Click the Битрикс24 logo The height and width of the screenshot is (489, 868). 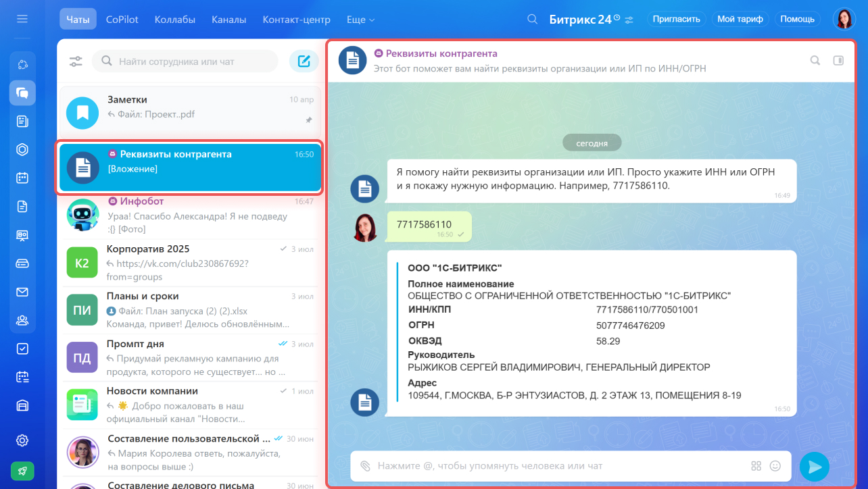tap(581, 20)
